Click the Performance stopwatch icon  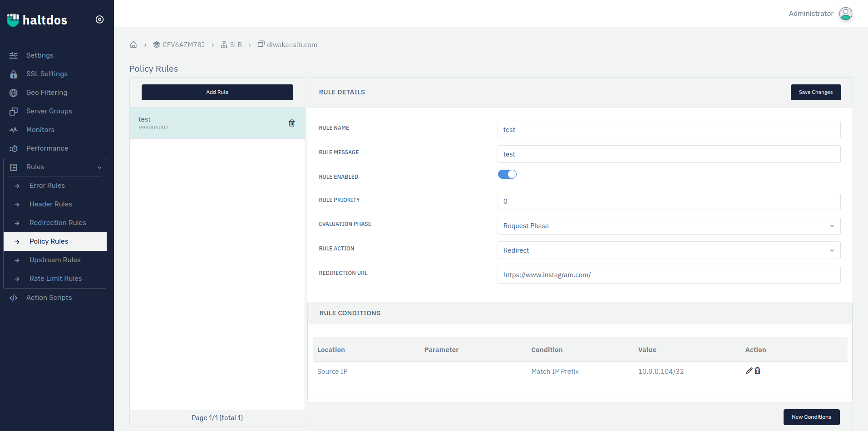[x=14, y=148]
